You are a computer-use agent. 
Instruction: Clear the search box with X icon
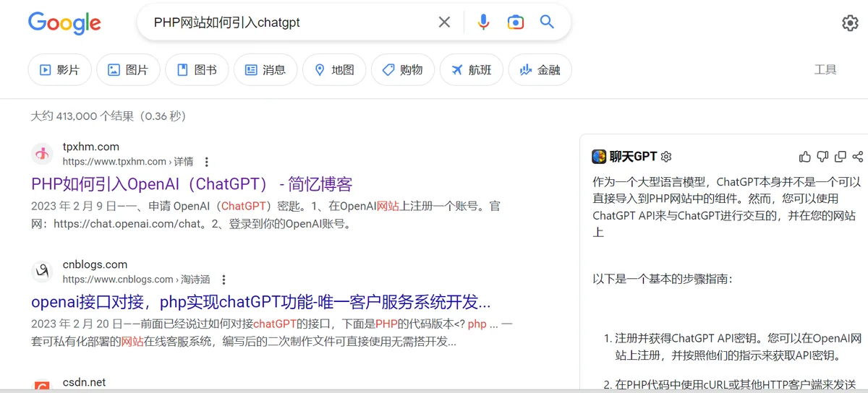click(x=445, y=22)
